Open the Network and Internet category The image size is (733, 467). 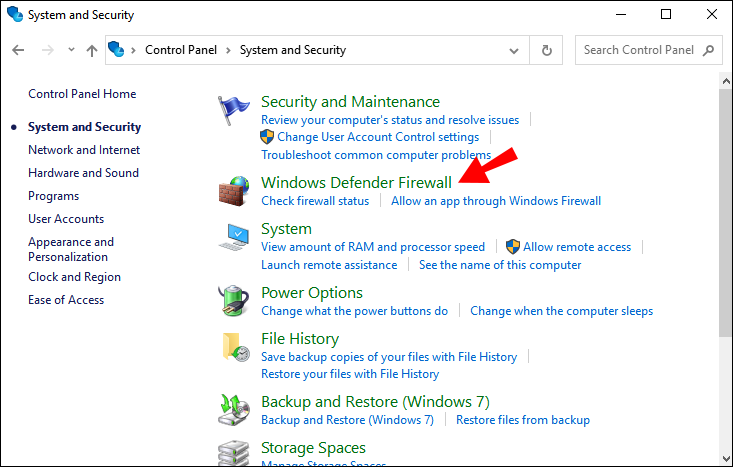[84, 150]
